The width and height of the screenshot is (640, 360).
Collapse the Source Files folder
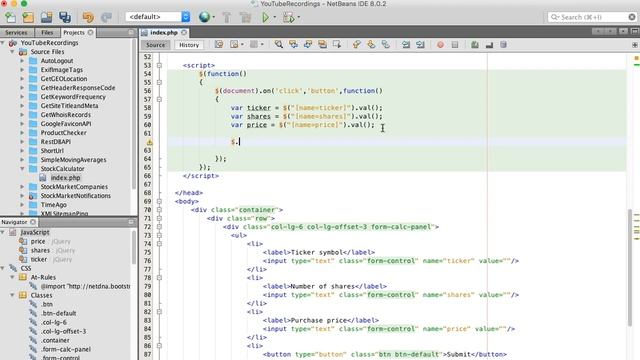[12, 52]
